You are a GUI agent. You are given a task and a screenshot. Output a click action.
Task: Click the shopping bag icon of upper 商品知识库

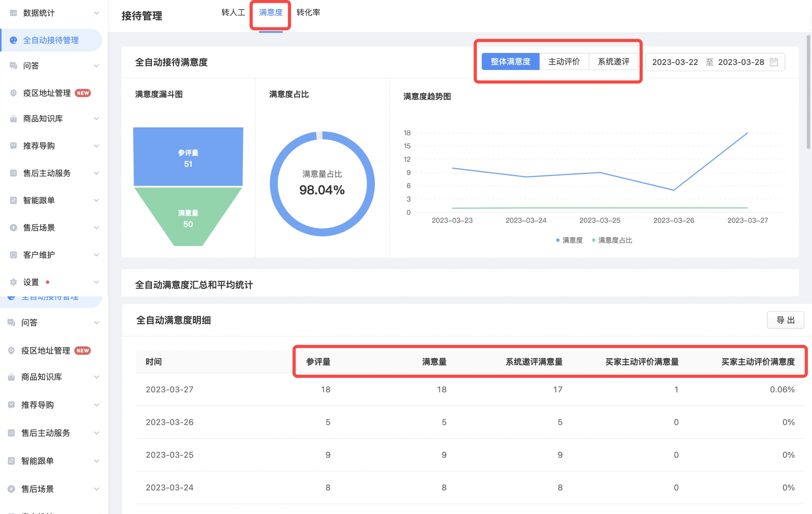pyautogui.click(x=13, y=119)
